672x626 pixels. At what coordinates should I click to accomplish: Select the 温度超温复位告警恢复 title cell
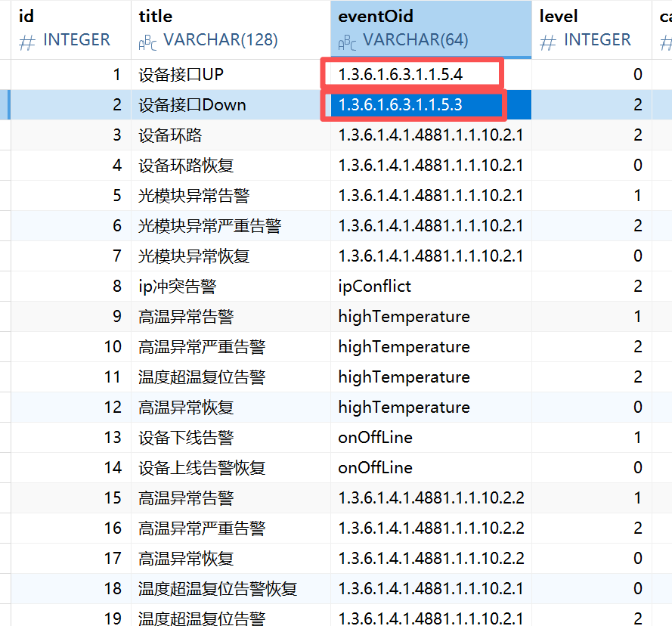pyautogui.click(x=218, y=588)
